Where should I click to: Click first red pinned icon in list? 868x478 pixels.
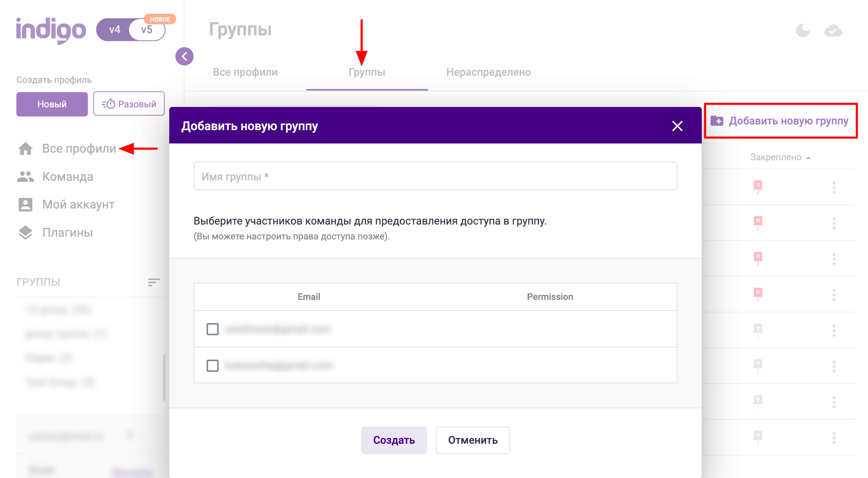coord(758,186)
